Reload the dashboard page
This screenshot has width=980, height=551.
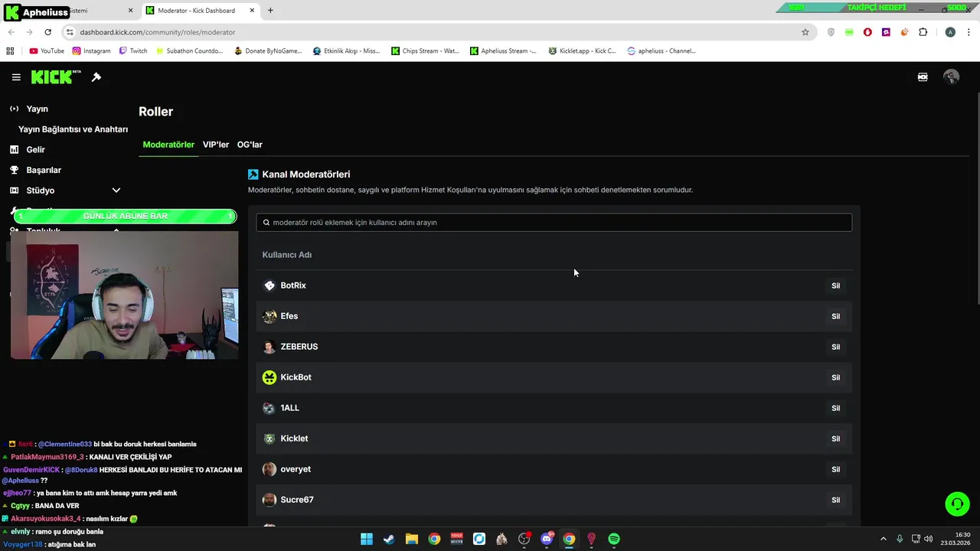point(47,32)
